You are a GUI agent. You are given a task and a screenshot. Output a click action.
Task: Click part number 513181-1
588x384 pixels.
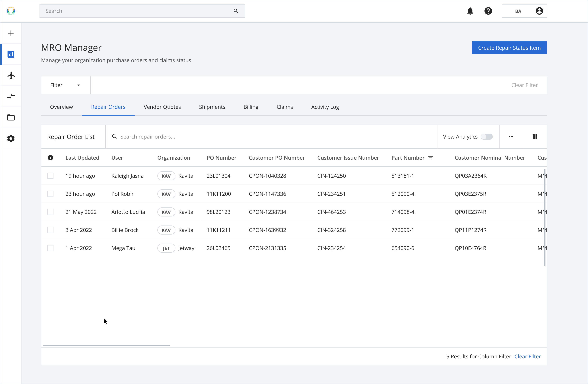(402, 176)
